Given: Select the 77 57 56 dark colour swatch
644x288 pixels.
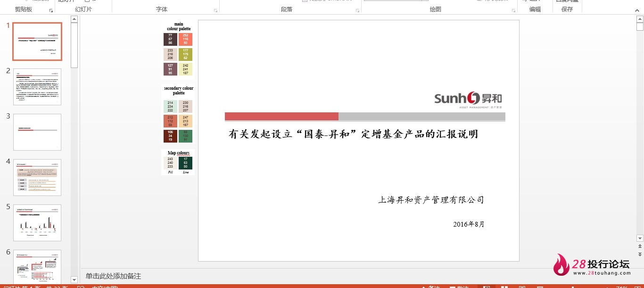Looking at the screenshot, I should coord(170,39).
